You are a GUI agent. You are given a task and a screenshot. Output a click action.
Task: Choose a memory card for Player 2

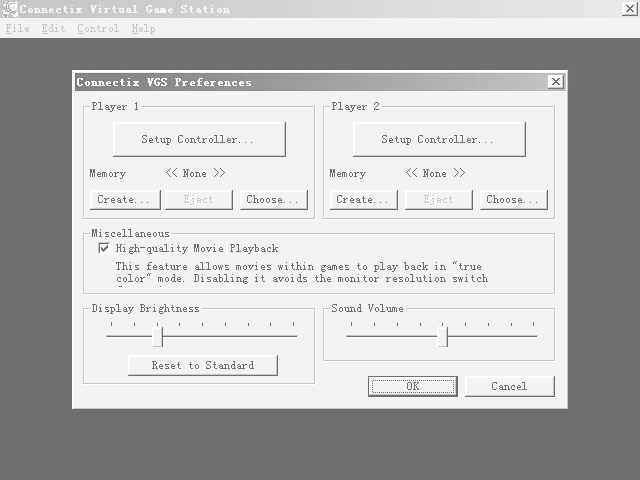point(513,200)
